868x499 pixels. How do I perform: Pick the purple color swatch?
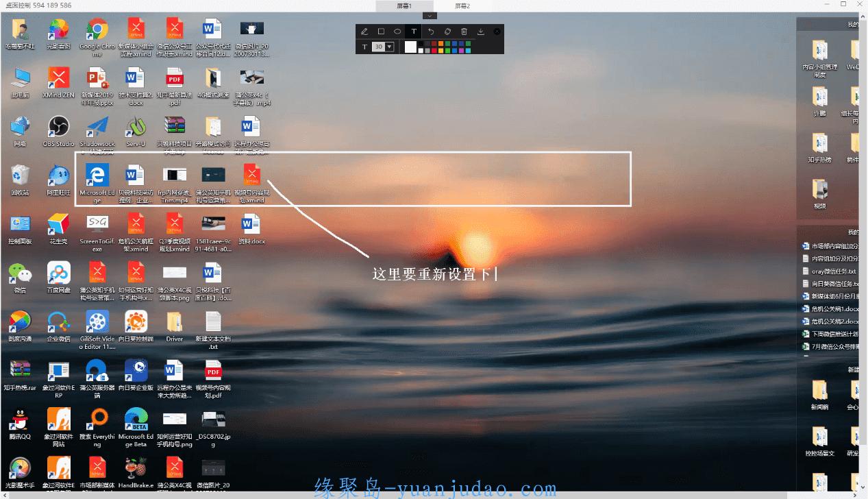461,50
